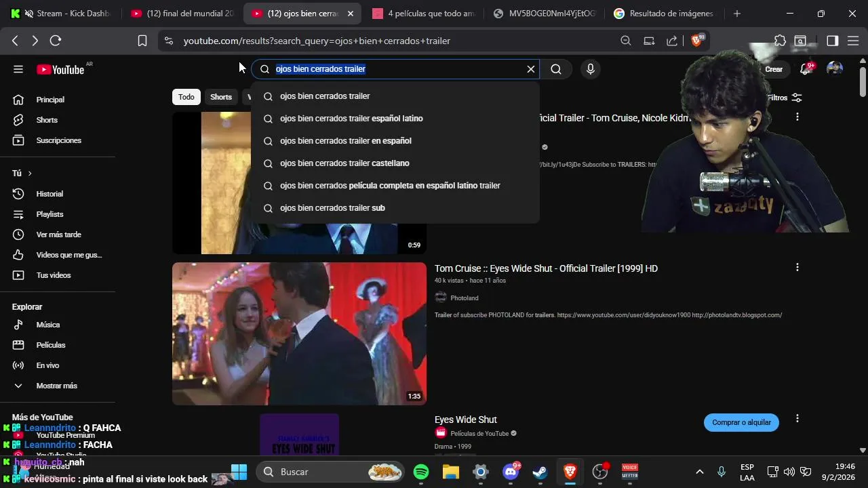Image resolution: width=868 pixels, height=488 pixels.
Task: Switch to the '4 películas que todo' tab
Action: click(x=423, y=14)
